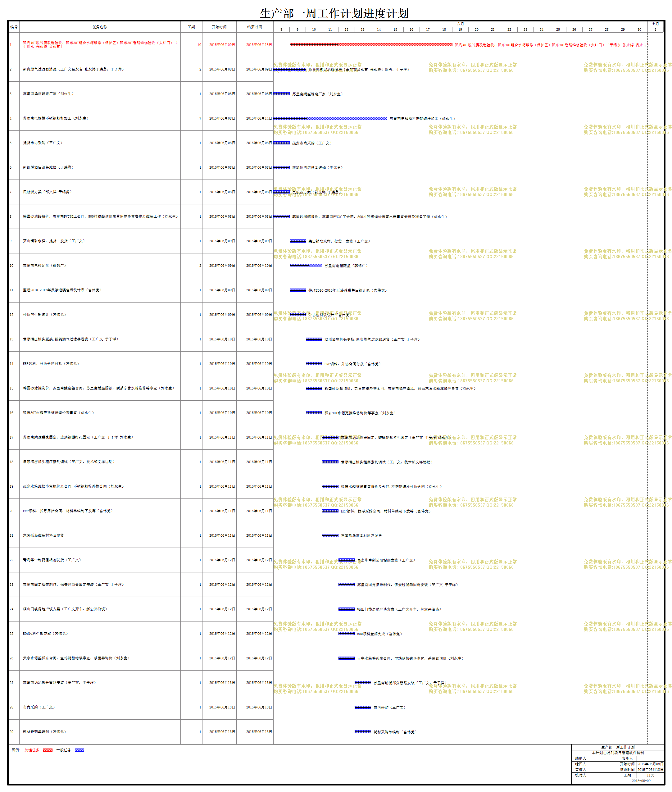The height and width of the screenshot is (792, 672).
Task: Select the red Gantt bar of task 1
Action: click(x=371, y=45)
